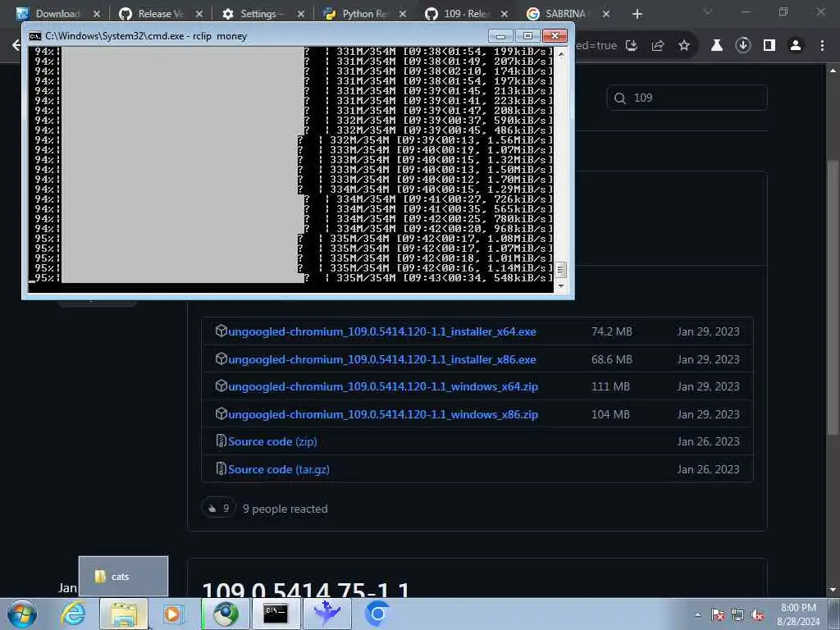Click zip file icon beside Source code (zip)

coord(221,441)
